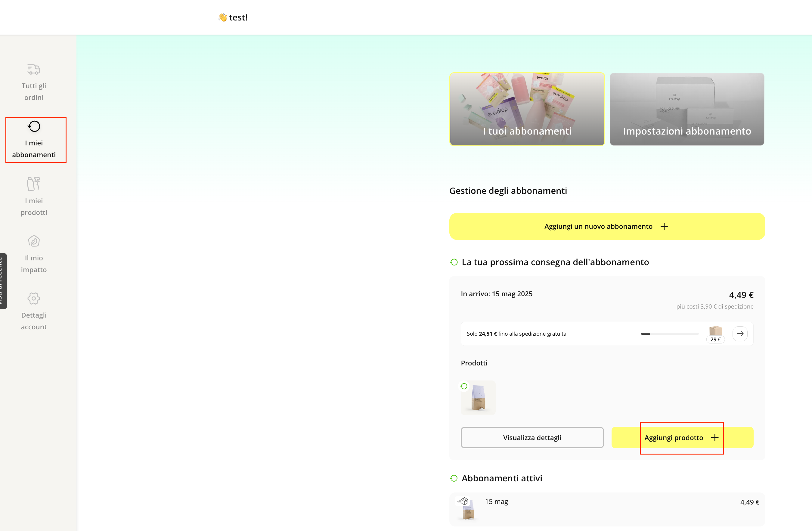Screen dimensions: 812x531
Task: Select the I tuoi abbonamenti card tab
Action: click(x=527, y=109)
